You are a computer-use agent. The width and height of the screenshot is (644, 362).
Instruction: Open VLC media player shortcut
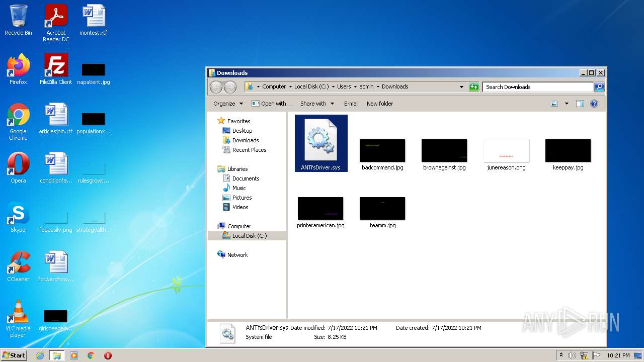point(18,319)
